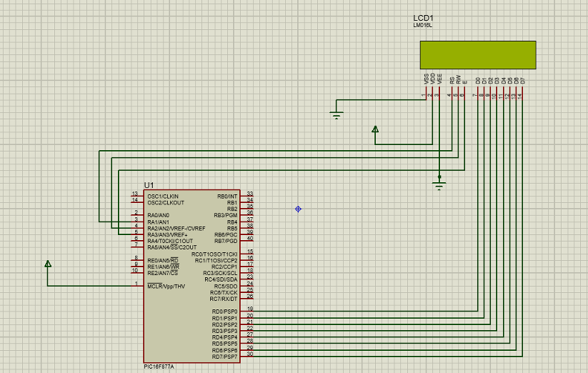Click pin number 40 next to RB7/PGD

250,239
